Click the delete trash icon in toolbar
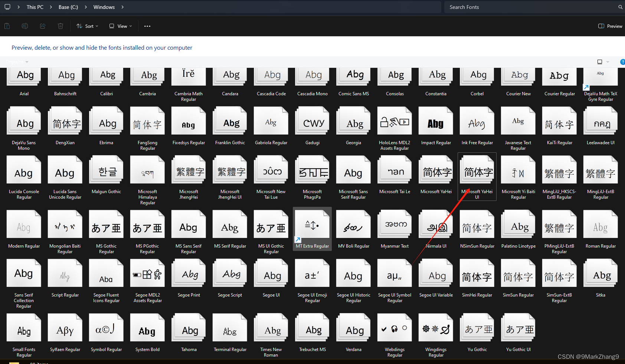This screenshot has height=364, width=625. tap(60, 26)
